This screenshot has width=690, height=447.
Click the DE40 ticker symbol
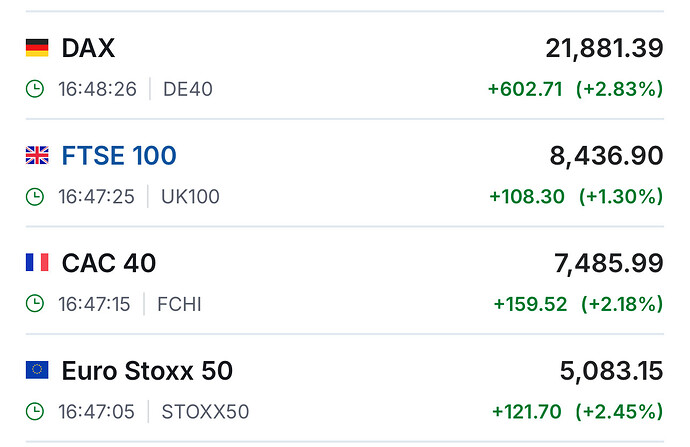point(187,89)
